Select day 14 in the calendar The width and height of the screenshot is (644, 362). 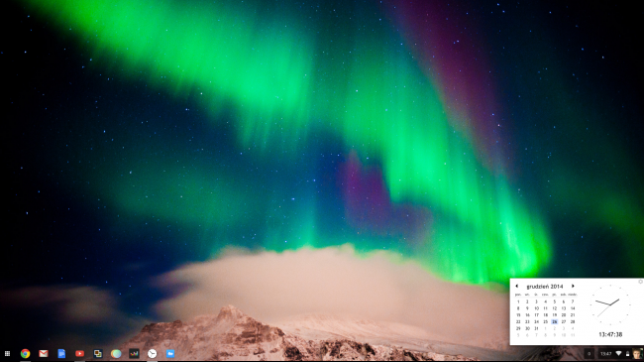click(573, 308)
